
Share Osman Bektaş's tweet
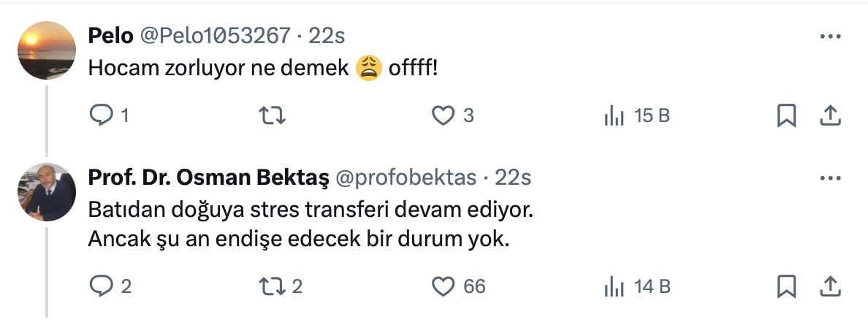click(x=829, y=286)
